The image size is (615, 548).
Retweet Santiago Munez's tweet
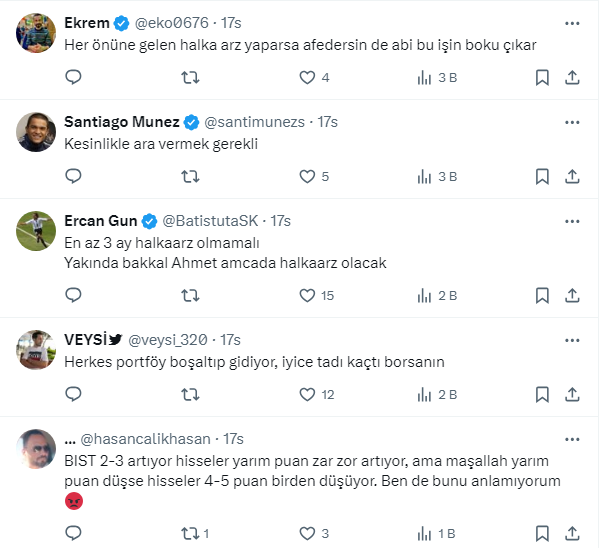coord(190,177)
